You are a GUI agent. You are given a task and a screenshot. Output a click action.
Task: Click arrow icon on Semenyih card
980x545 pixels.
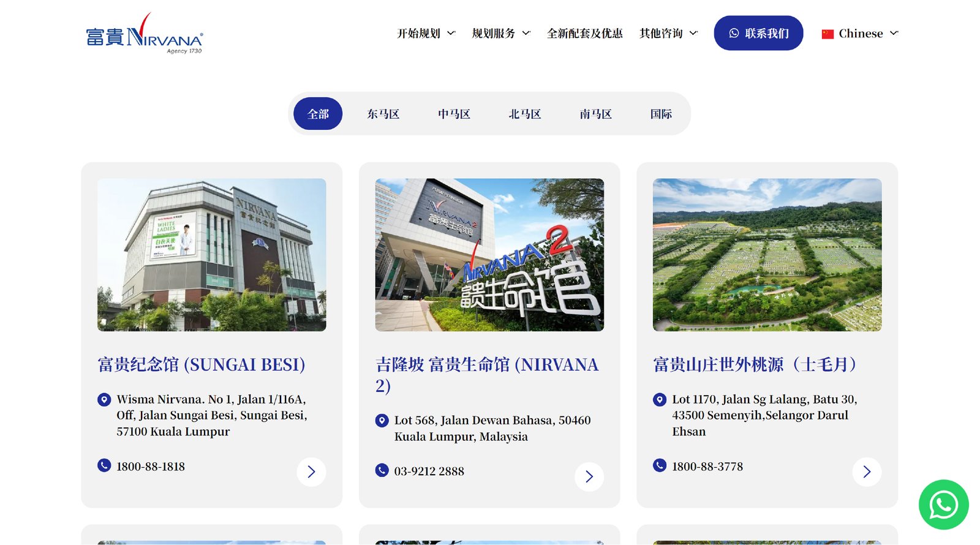click(867, 472)
